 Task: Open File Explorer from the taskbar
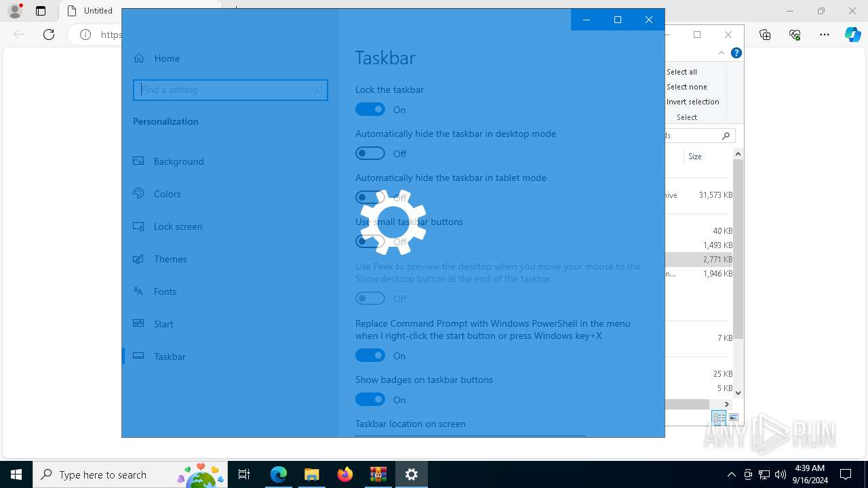coord(311,474)
